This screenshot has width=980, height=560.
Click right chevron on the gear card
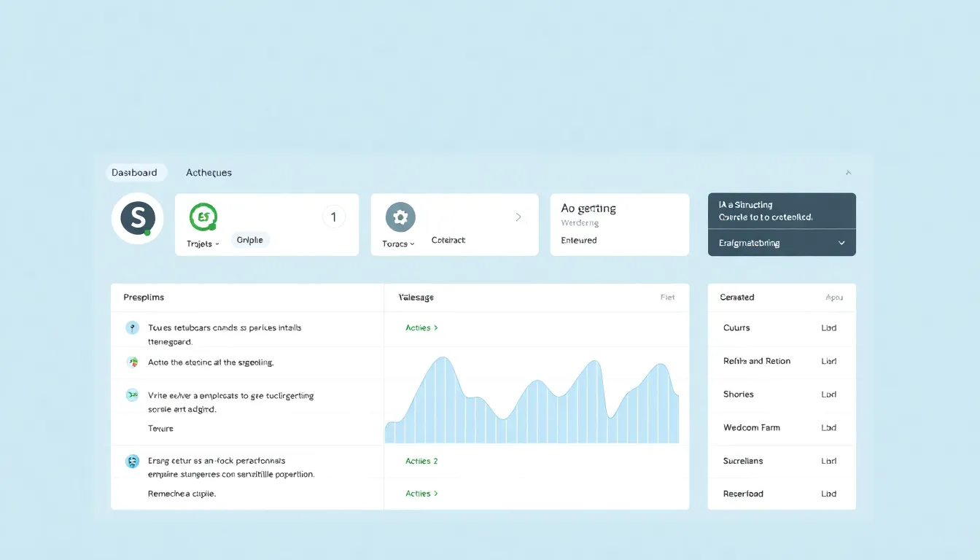click(518, 217)
